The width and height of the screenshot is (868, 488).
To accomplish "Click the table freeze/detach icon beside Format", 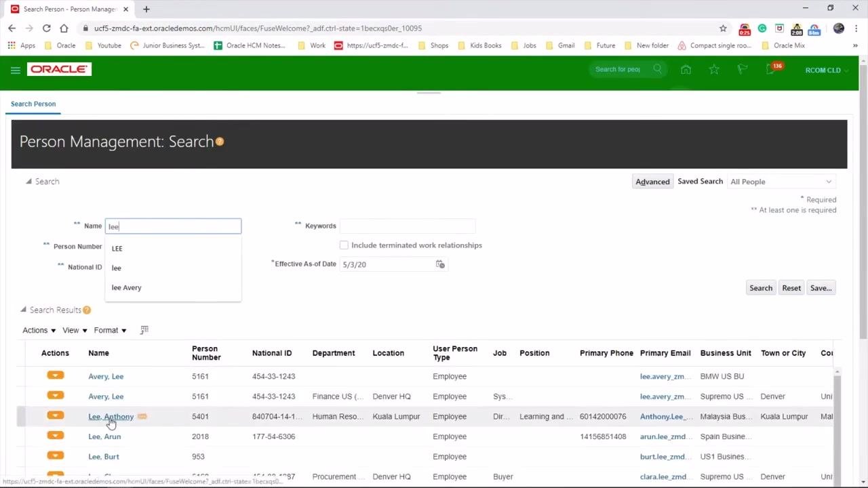I will [x=144, y=330].
